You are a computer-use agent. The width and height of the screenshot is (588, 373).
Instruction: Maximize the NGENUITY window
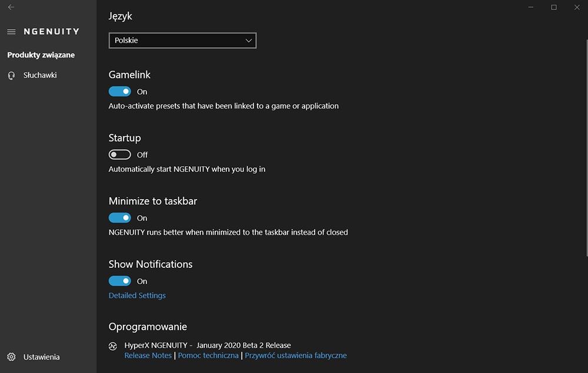point(554,7)
